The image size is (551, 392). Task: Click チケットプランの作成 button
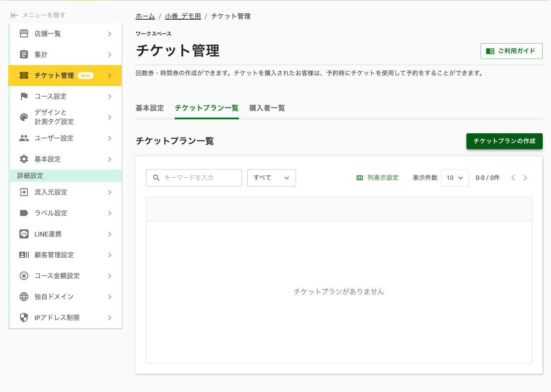coord(504,141)
